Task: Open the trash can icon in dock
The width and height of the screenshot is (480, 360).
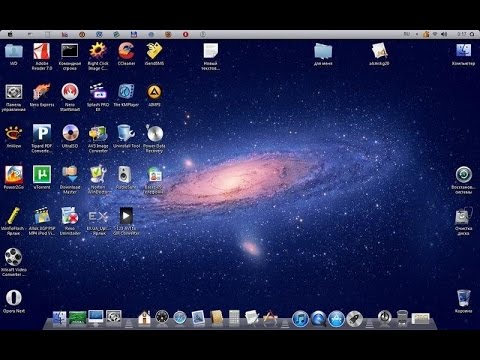Action: coord(402,318)
